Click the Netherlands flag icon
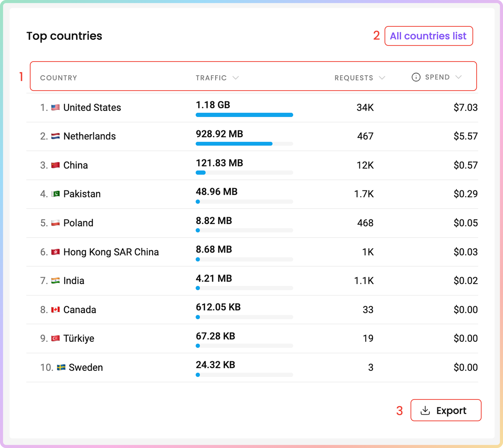This screenshot has width=503, height=448. [55, 136]
